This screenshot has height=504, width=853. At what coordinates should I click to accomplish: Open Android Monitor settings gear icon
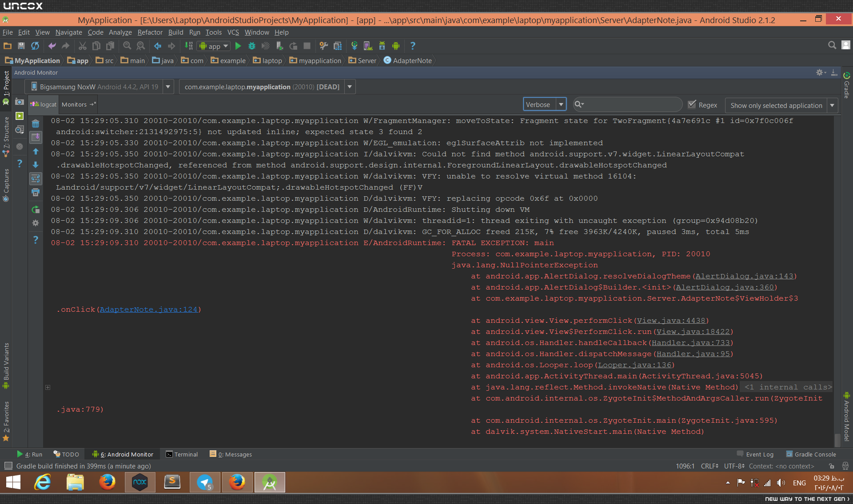[820, 72]
